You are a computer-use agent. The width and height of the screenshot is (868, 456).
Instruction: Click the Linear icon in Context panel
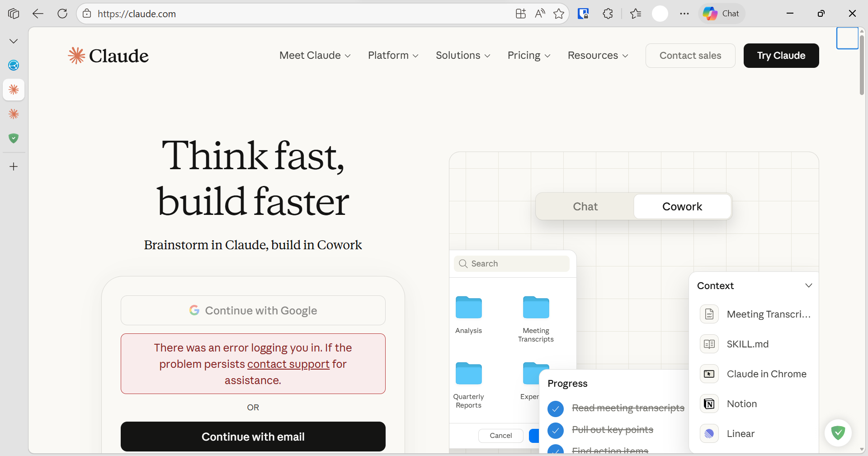(x=709, y=433)
